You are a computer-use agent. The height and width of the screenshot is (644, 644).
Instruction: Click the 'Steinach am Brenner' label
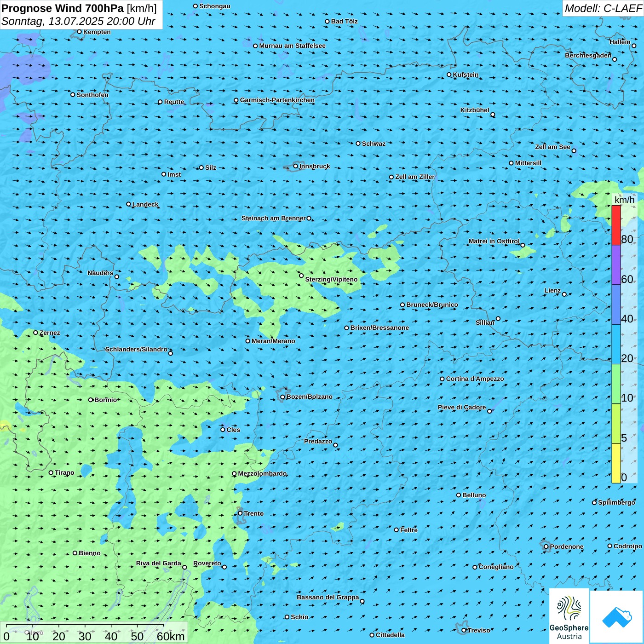pyautogui.click(x=274, y=218)
